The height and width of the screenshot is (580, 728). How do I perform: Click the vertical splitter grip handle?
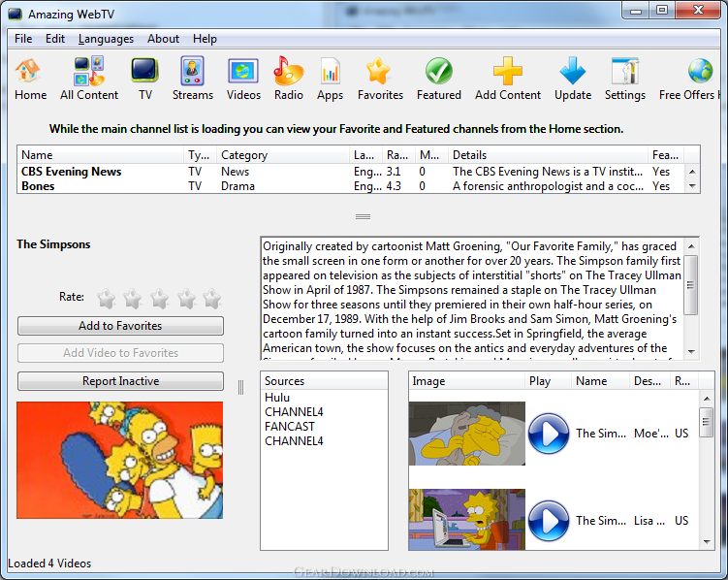tap(241, 387)
